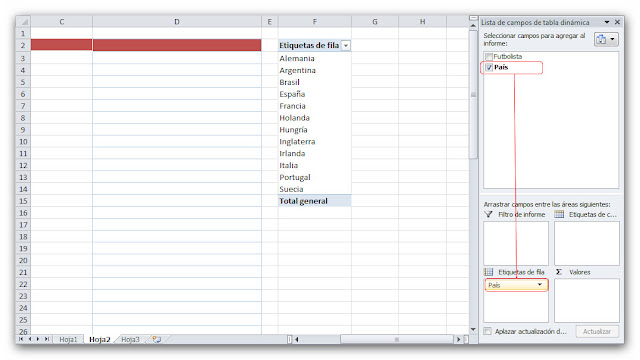Click the Etiquetas de columna drop area
This screenshot has height=360, width=640.
tap(587, 243)
